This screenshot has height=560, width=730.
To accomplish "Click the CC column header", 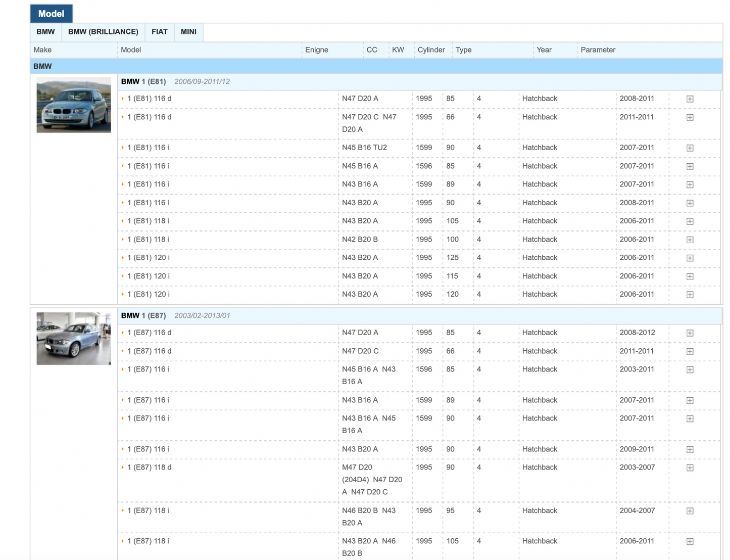I will pyautogui.click(x=372, y=50).
